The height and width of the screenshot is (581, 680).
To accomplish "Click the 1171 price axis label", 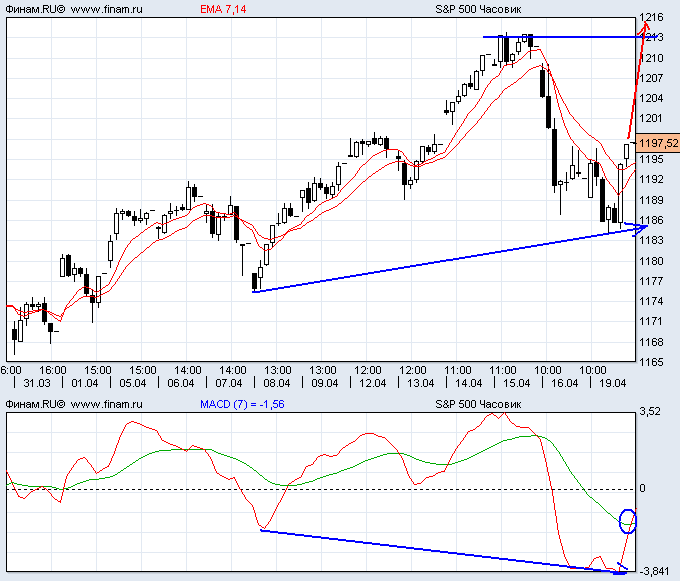I will pos(651,321).
